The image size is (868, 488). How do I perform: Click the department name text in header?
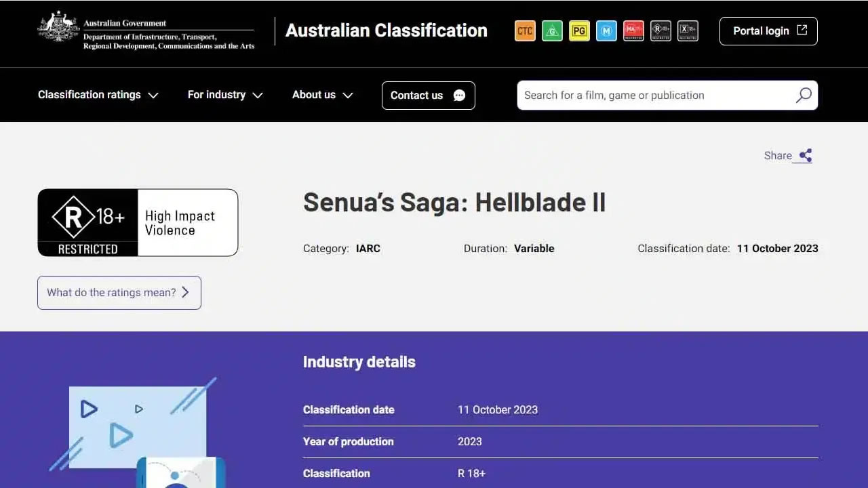point(169,41)
